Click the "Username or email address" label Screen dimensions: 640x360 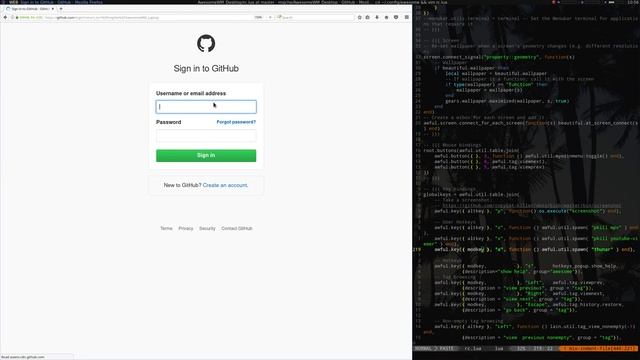(191, 93)
